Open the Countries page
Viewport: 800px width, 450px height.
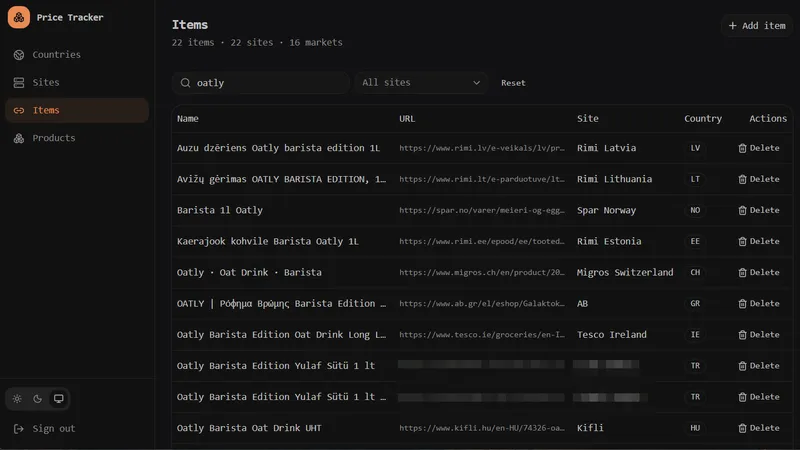77,55
